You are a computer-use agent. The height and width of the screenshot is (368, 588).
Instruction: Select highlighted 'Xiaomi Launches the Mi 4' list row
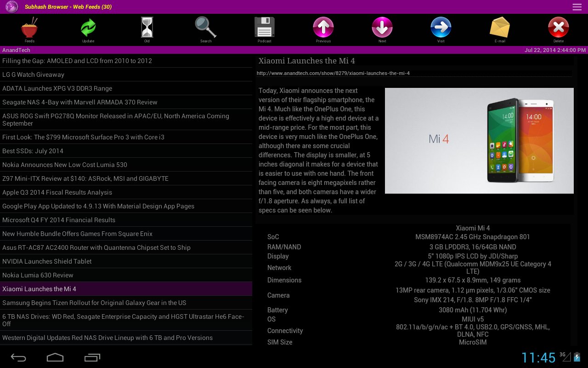pos(126,289)
